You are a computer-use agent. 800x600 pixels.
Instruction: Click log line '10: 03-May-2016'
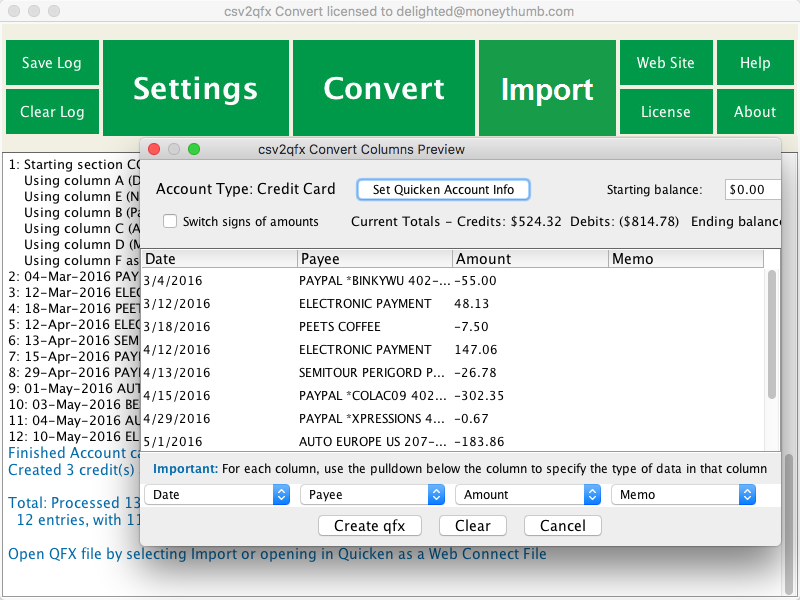point(74,405)
